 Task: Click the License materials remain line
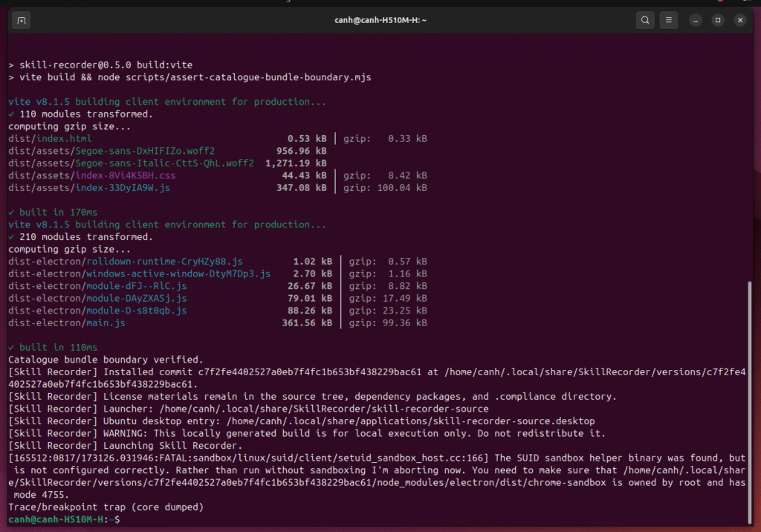click(313, 397)
